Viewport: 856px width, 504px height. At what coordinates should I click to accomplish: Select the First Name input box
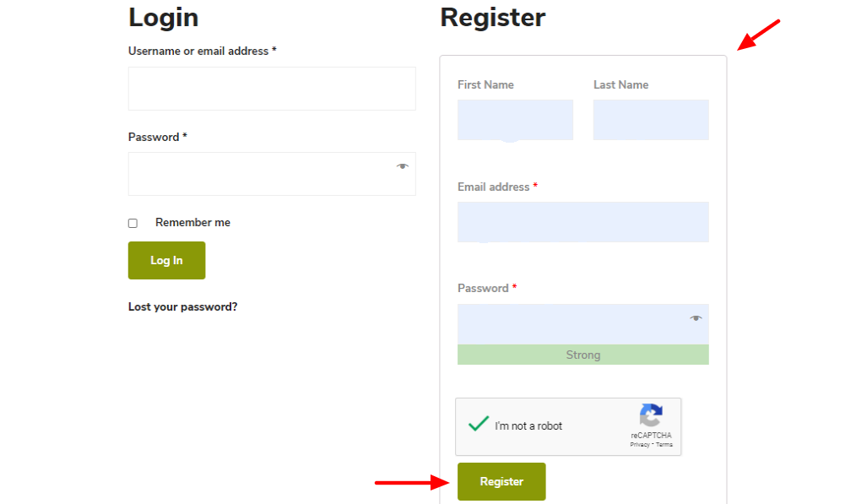coord(515,120)
